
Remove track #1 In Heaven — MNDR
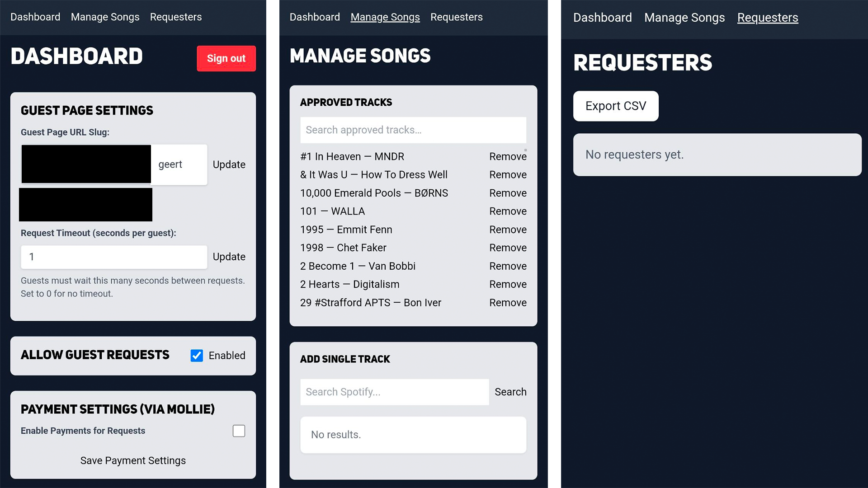[x=507, y=156]
